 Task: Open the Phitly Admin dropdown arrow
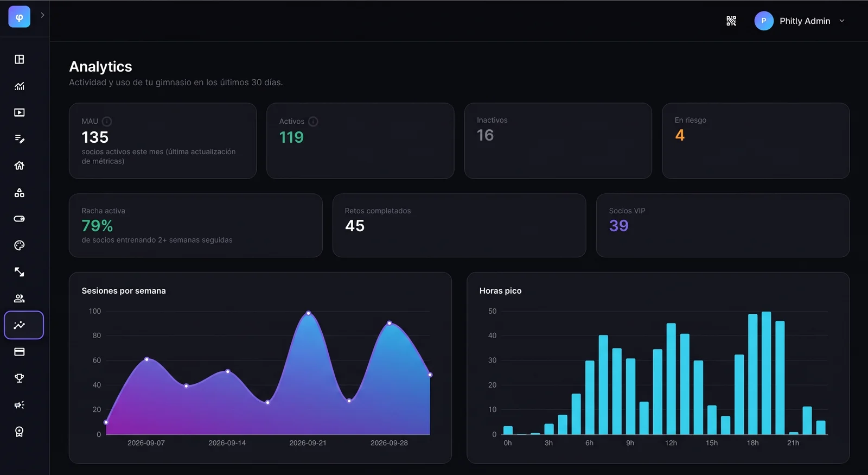point(842,21)
